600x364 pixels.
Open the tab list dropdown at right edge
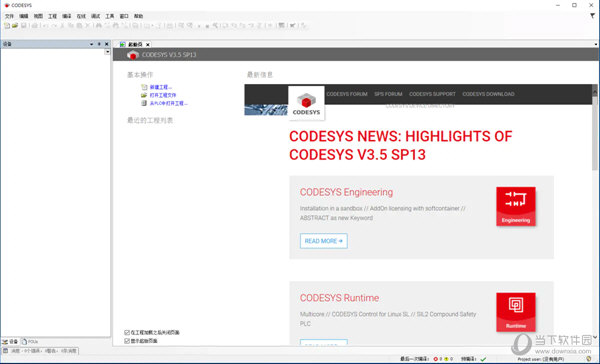[596, 44]
